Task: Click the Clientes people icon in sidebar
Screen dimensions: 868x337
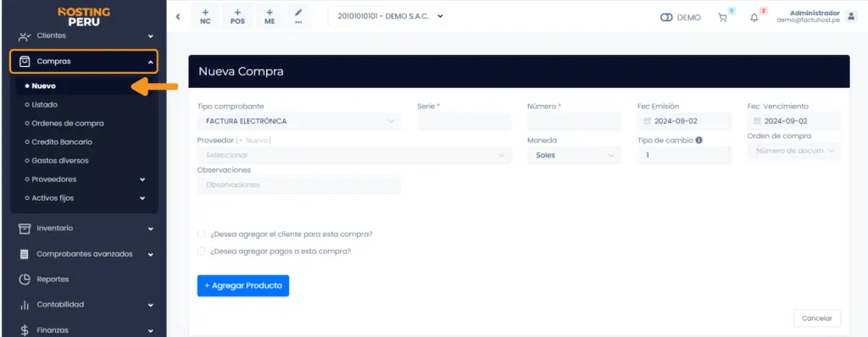Action: [x=25, y=36]
